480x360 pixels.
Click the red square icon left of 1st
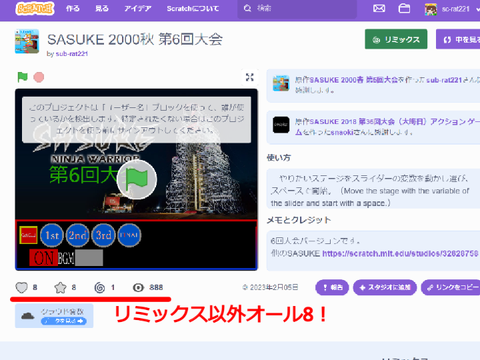click(28, 235)
